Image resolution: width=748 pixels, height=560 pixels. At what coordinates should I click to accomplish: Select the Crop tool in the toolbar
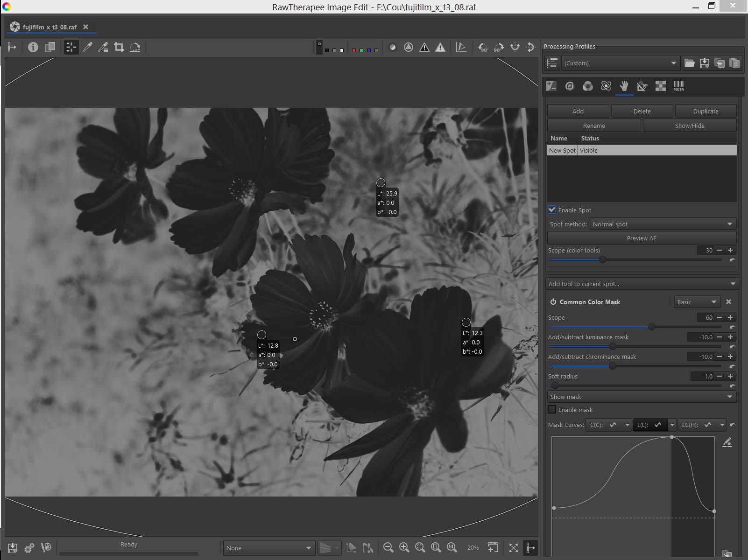tap(119, 48)
